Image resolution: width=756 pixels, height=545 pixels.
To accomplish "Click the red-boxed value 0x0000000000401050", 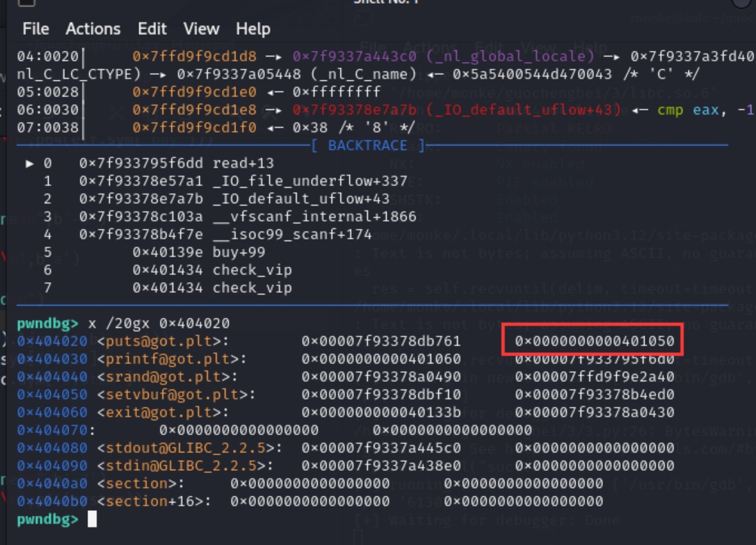I will tap(594, 341).
